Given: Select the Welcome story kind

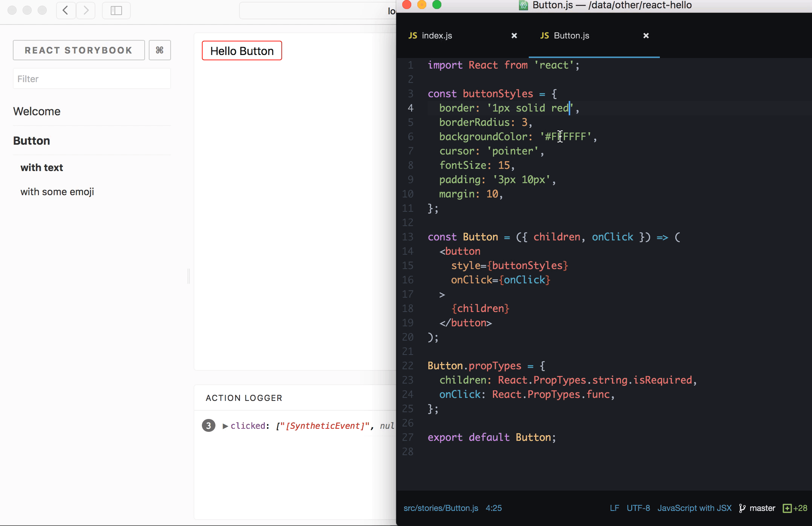Looking at the screenshot, I should [37, 111].
